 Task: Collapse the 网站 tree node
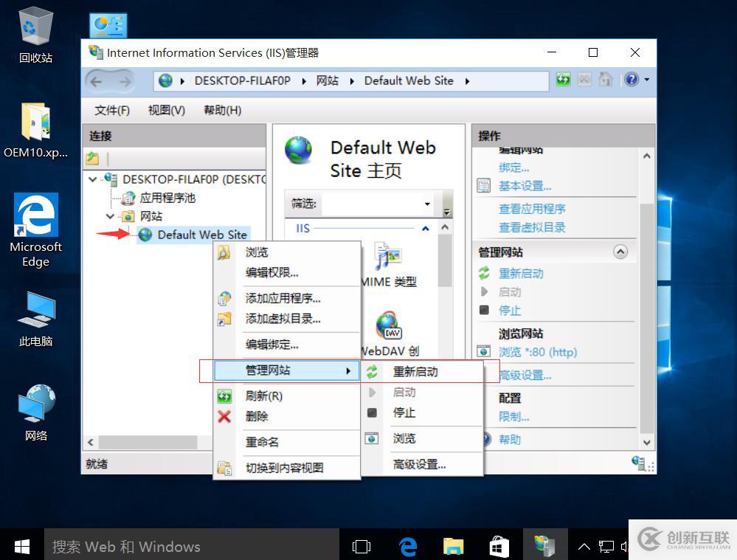110,216
